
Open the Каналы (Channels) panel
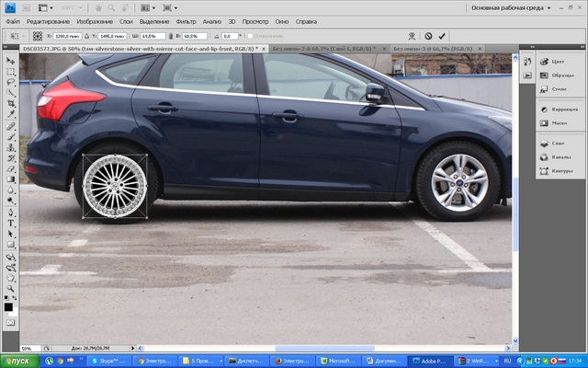[x=558, y=156]
